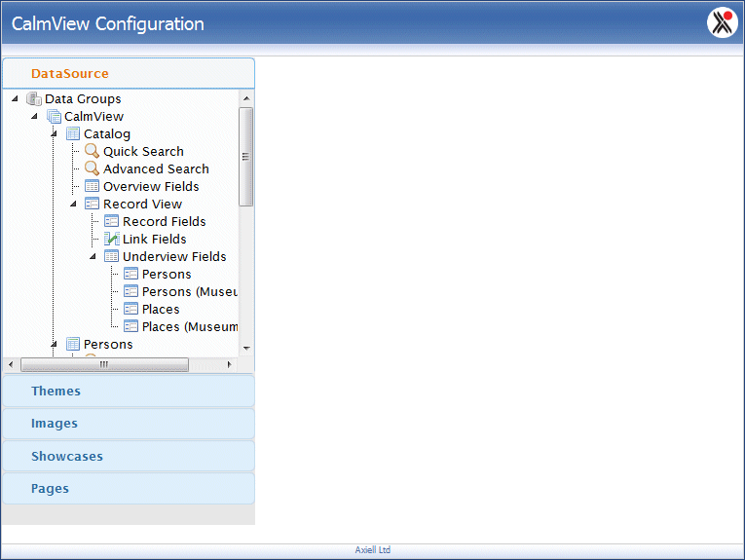Click the Advanced Search magnifier icon
This screenshot has height=560, width=745.
[x=92, y=168]
